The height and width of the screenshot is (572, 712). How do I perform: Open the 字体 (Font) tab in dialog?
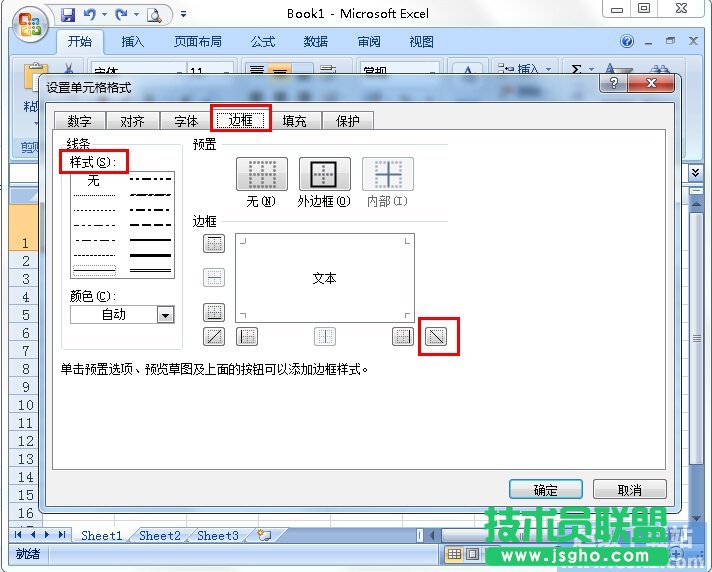[186, 121]
